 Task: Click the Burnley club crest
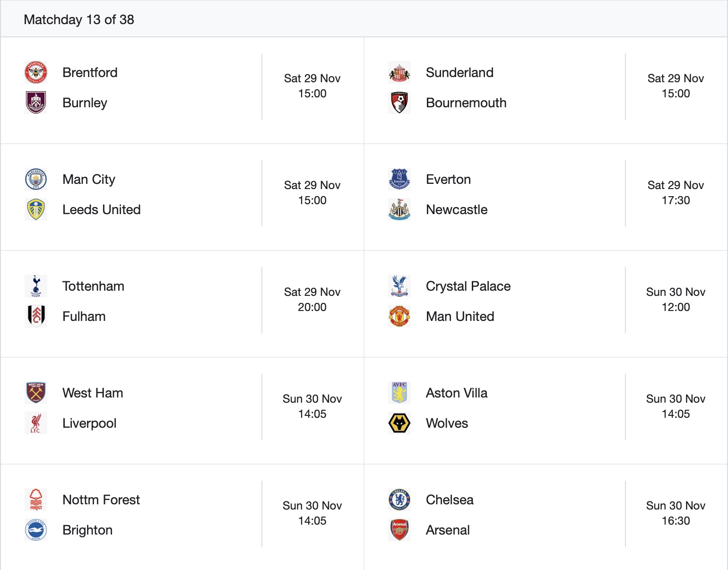36,103
